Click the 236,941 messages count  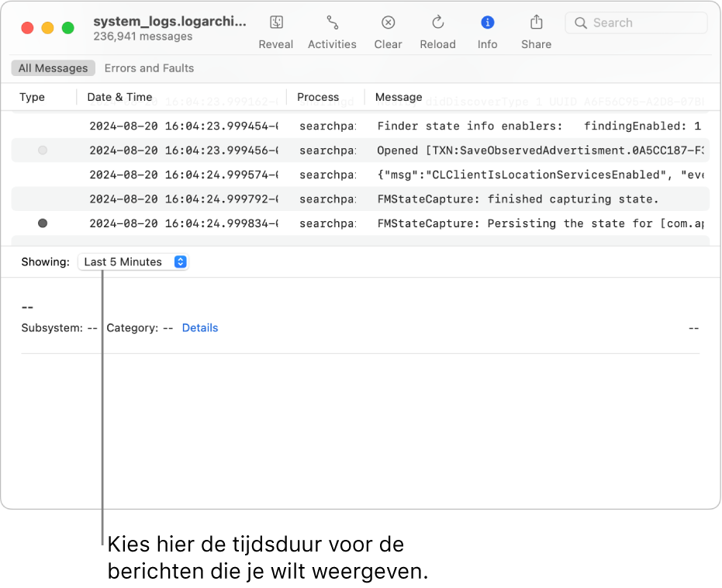pos(143,36)
